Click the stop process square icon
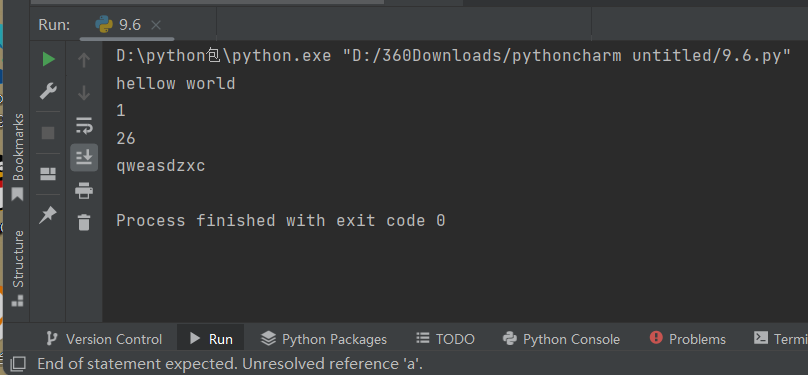The height and width of the screenshot is (375, 808). (x=48, y=133)
